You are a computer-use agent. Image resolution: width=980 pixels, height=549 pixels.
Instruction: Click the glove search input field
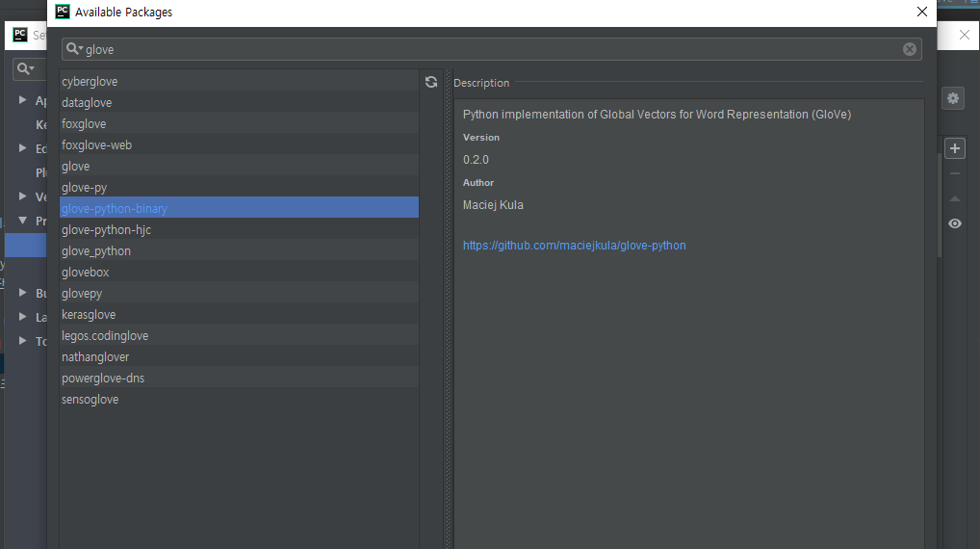point(491,49)
